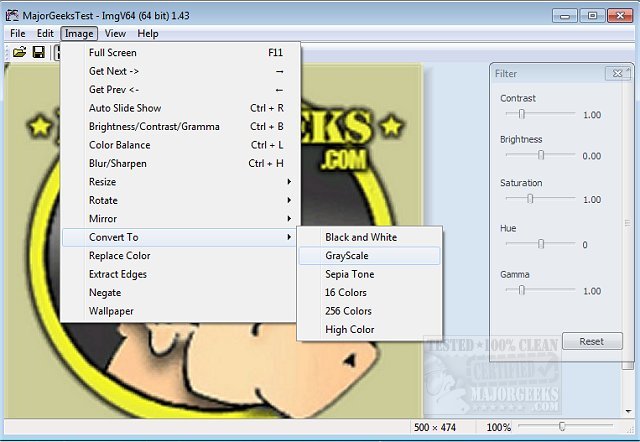Click the Brightness slider handle
Viewport: 640px width, 442px height.
click(541, 155)
